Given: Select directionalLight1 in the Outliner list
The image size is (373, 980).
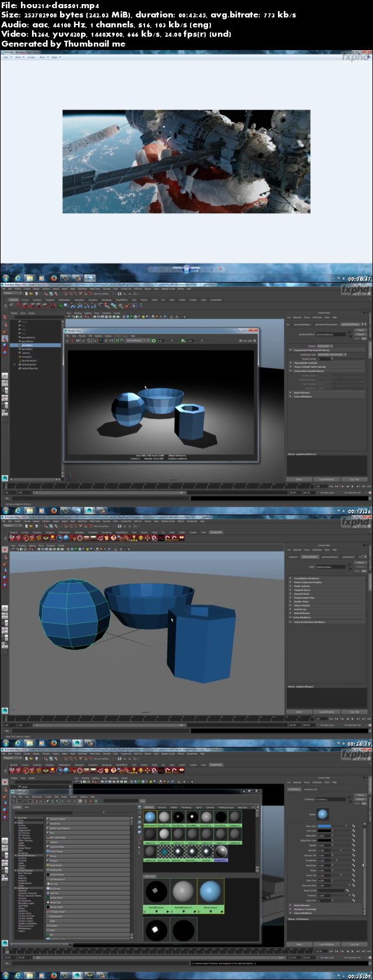Looking at the screenshot, I should [29, 360].
